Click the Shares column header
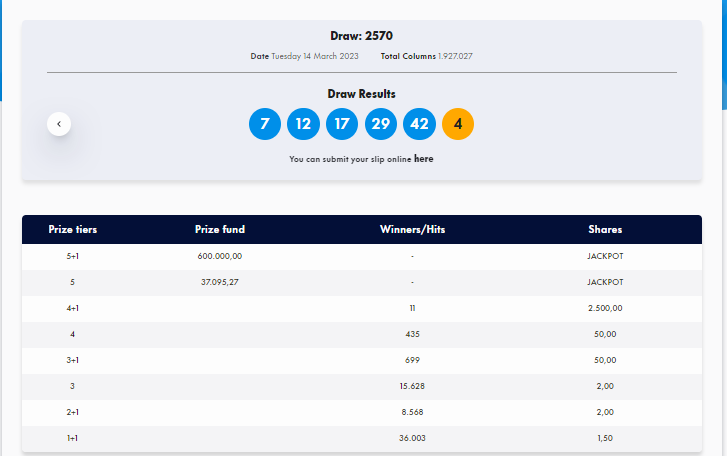 605,230
